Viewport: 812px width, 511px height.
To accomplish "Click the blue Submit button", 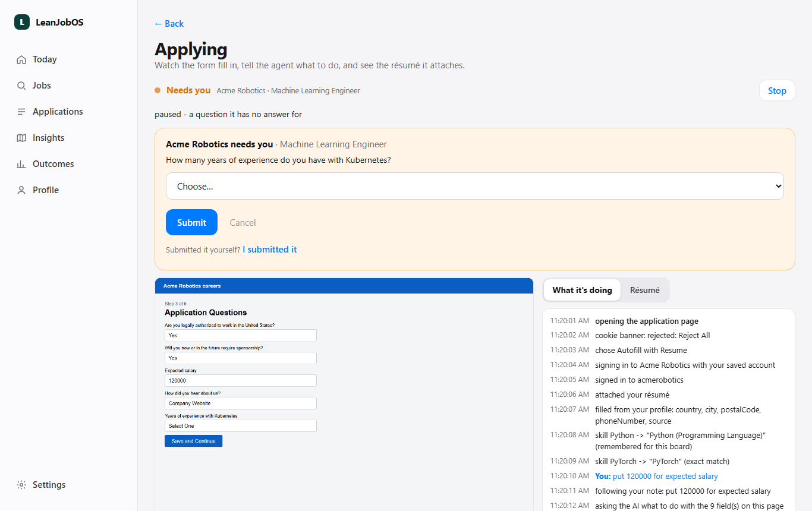I will (191, 222).
